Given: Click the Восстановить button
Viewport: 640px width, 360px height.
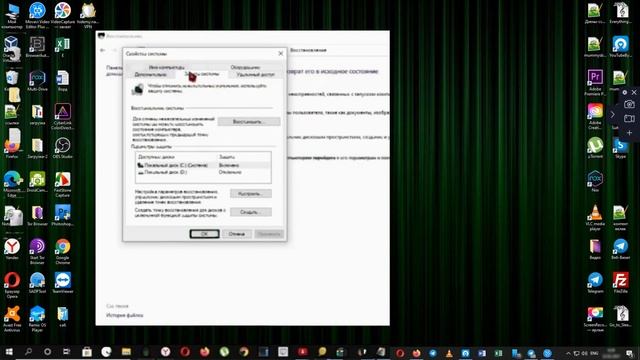Looking at the screenshot, I should (x=249, y=122).
